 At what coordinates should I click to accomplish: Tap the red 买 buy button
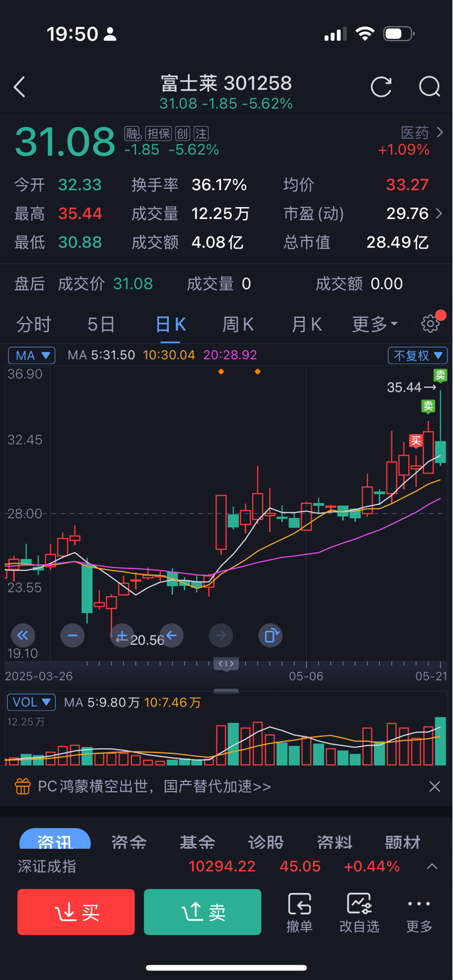tap(76, 912)
